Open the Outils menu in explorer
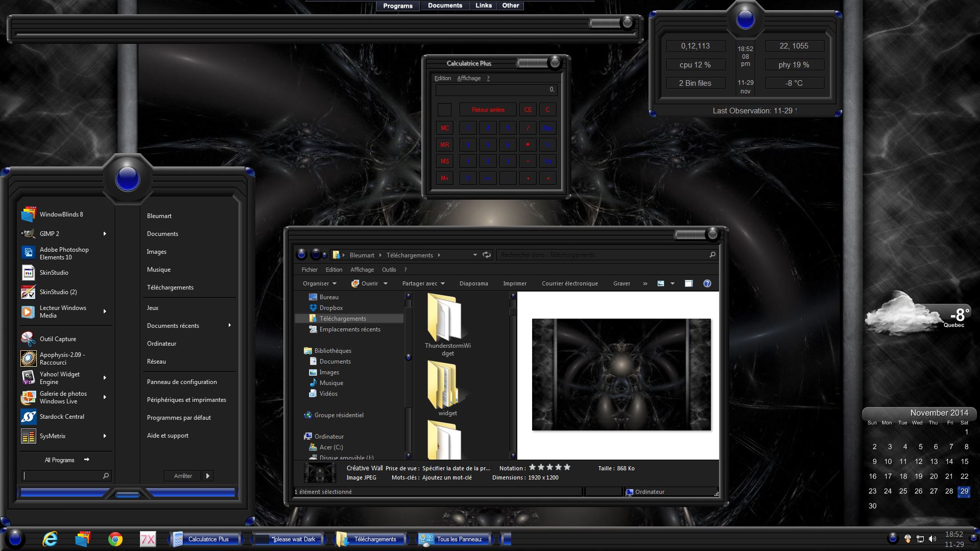980x551 pixels. (389, 270)
